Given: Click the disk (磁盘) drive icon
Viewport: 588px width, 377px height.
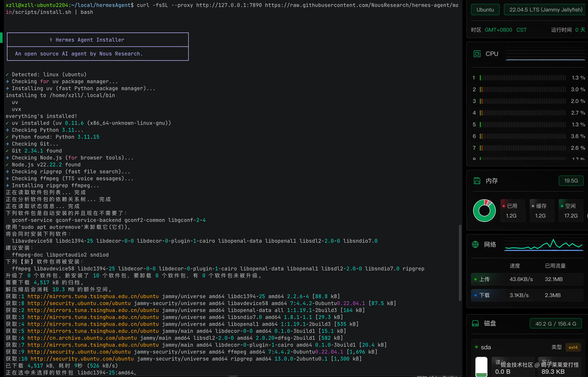Looking at the screenshot, I should 475,323.
